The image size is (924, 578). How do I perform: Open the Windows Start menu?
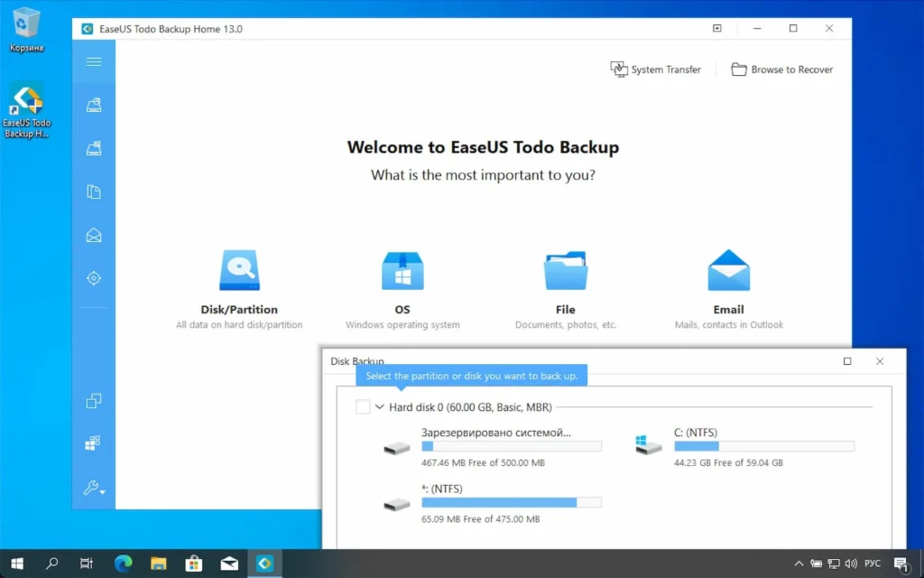click(x=17, y=564)
